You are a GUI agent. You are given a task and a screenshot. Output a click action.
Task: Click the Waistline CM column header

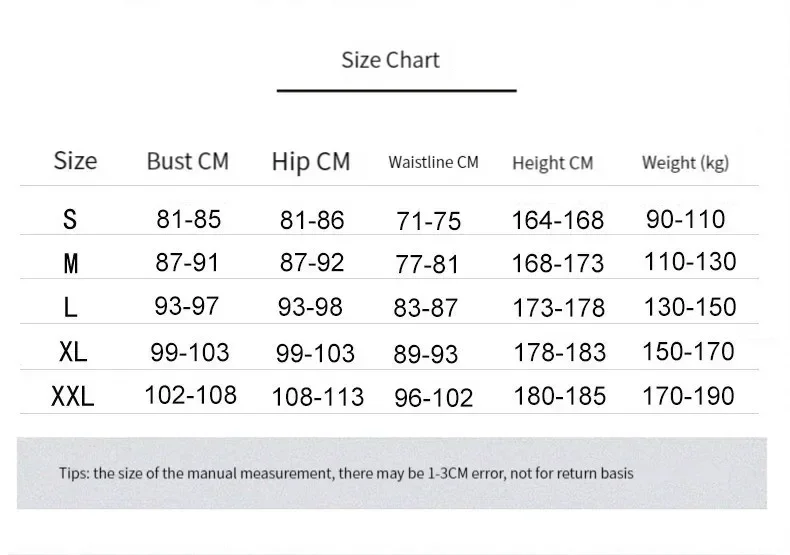point(433,162)
